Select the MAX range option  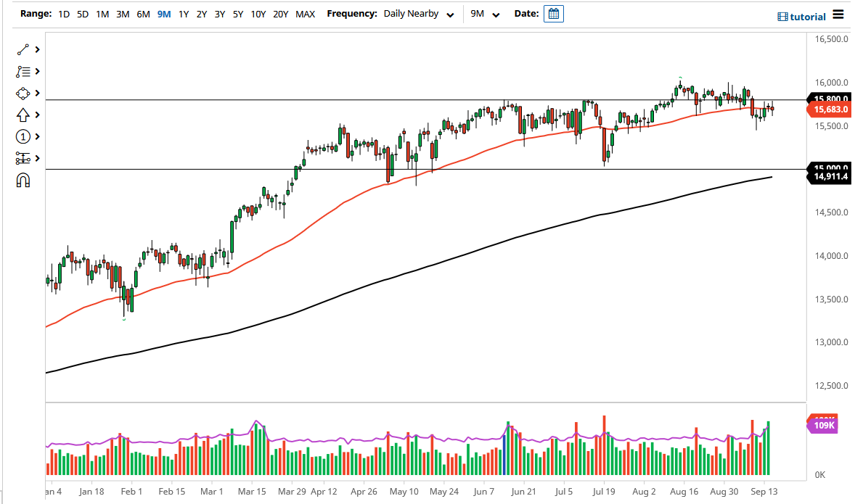(x=306, y=14)
